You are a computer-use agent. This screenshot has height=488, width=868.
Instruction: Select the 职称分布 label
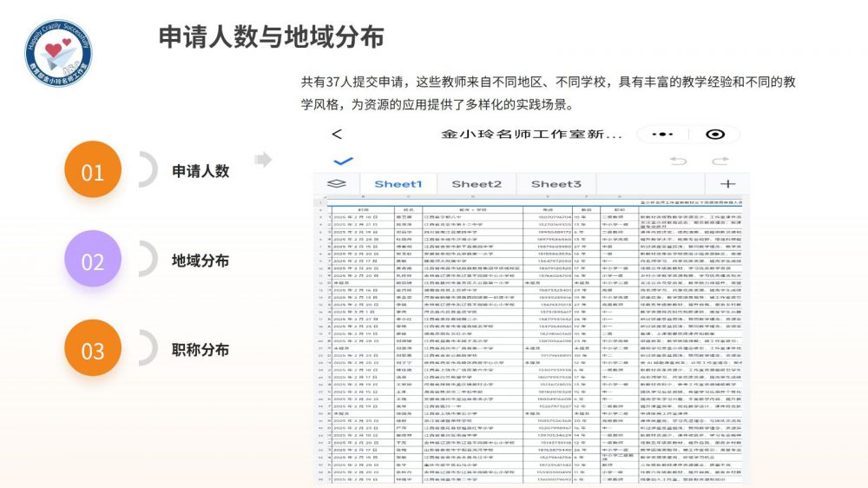click(201, 350)
